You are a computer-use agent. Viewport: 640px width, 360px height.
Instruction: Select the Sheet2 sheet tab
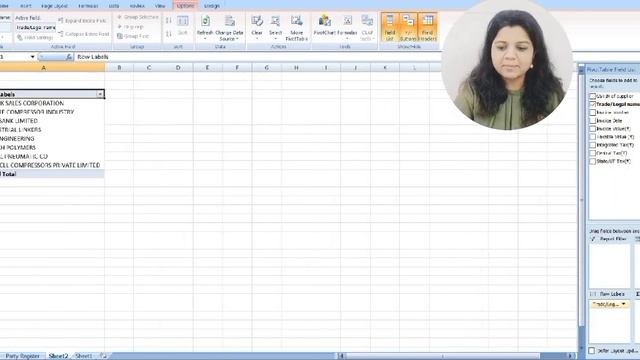[x=58, y=356]
